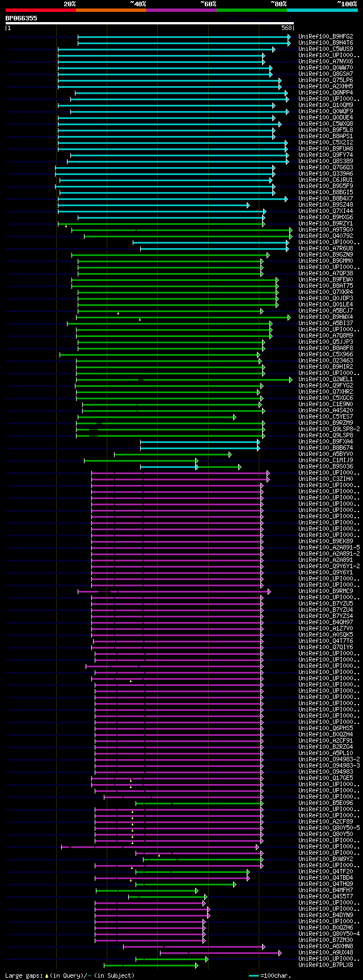The height and width of the screenshot is (980, 363).
Task: Select the UniRef100_Q10QM9 entry
Action: (326, 105)
